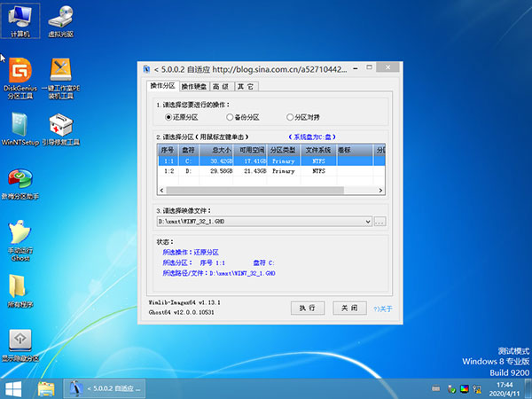This screenshot has height=399, width=532.
Task: Open the 虚拟光驱 desktop icon
Action: (x=62, y=19)
